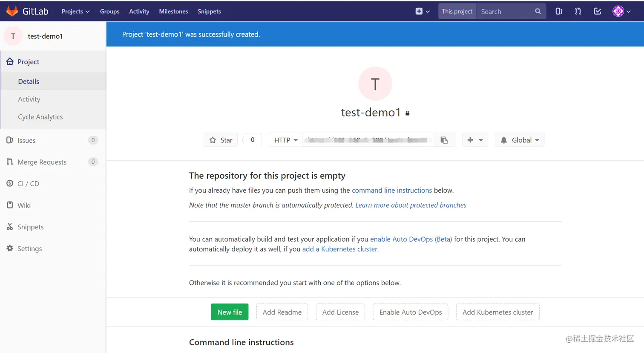Open the Global notification dropdown
The height and width of the screenshot is (353, 644).
coord(520,140)
